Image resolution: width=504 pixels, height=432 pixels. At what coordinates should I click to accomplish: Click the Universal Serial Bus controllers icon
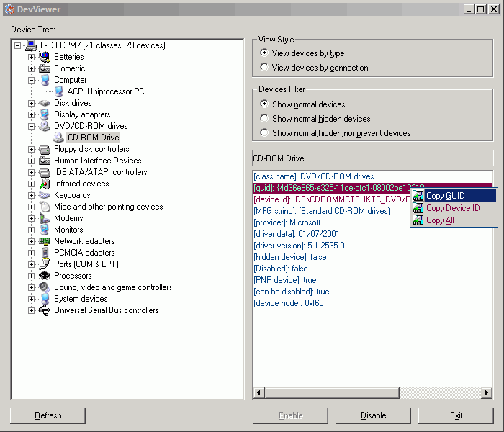click(45, 310)
